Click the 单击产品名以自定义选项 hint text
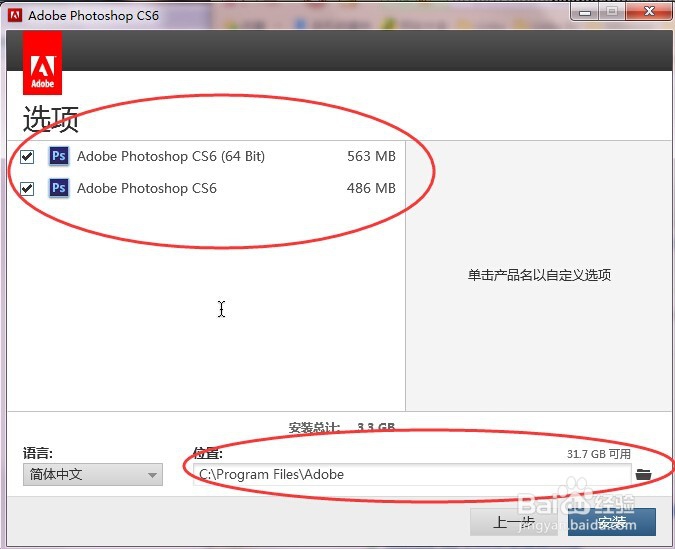This screenshot has height=549, width=675. point(539,275)
